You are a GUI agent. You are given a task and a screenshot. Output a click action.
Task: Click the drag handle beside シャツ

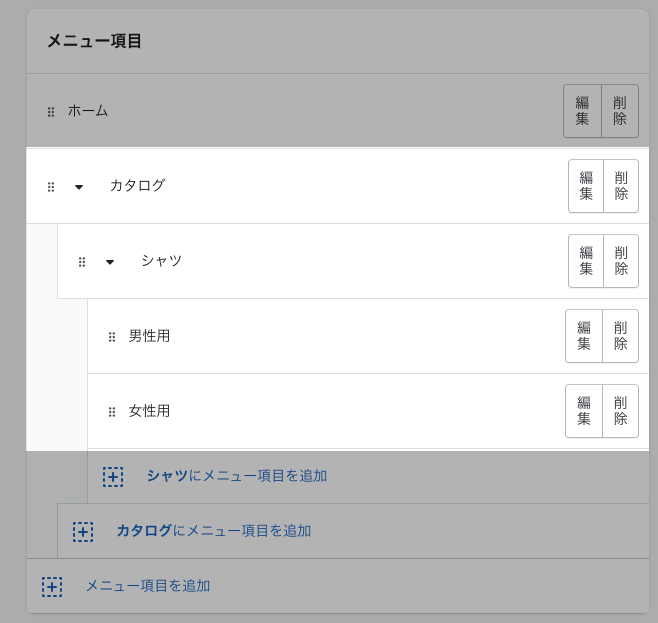(x=82, y=262)
